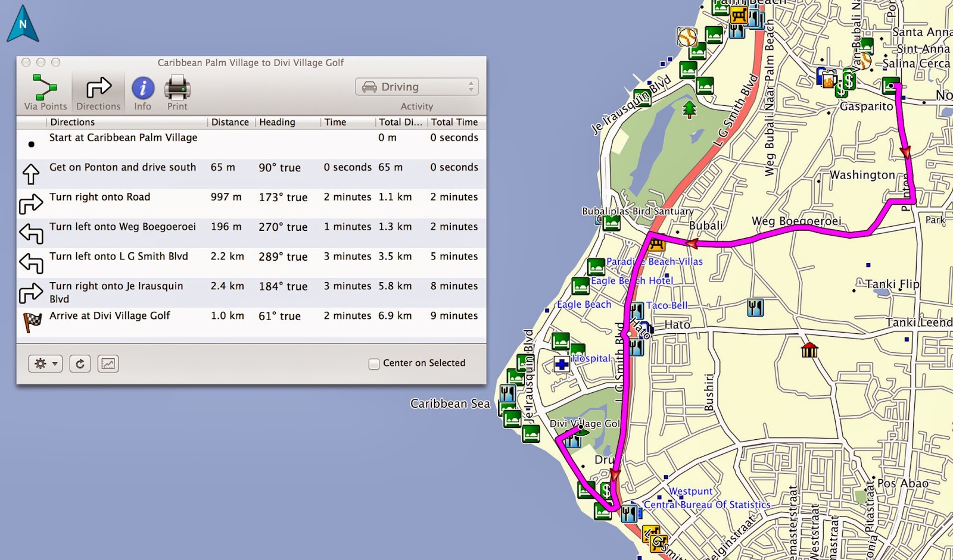Click the 997 m distance cell
Viewport: 953px width, 560px height.
coord(226,197)
